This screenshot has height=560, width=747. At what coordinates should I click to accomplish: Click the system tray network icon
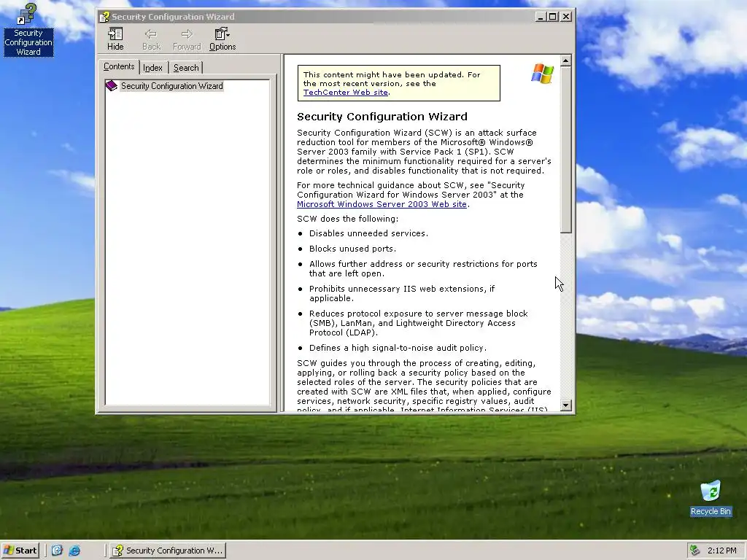(x=694, y=551)
